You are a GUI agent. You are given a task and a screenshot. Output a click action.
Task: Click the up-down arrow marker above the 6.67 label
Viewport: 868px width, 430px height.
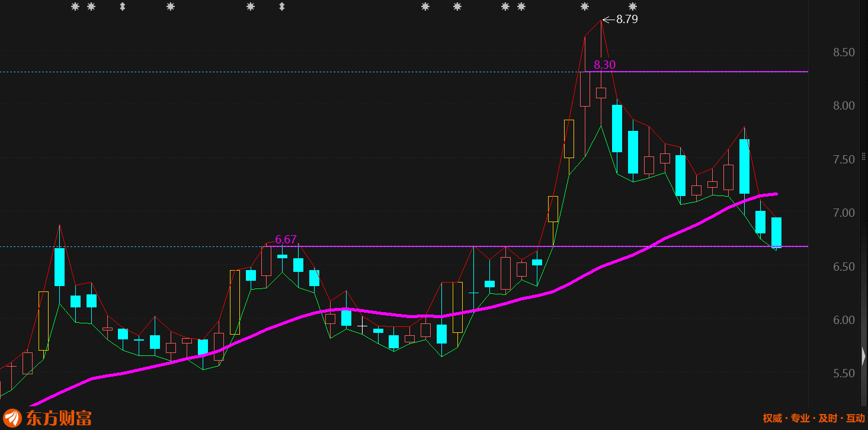tap(282, 7)
